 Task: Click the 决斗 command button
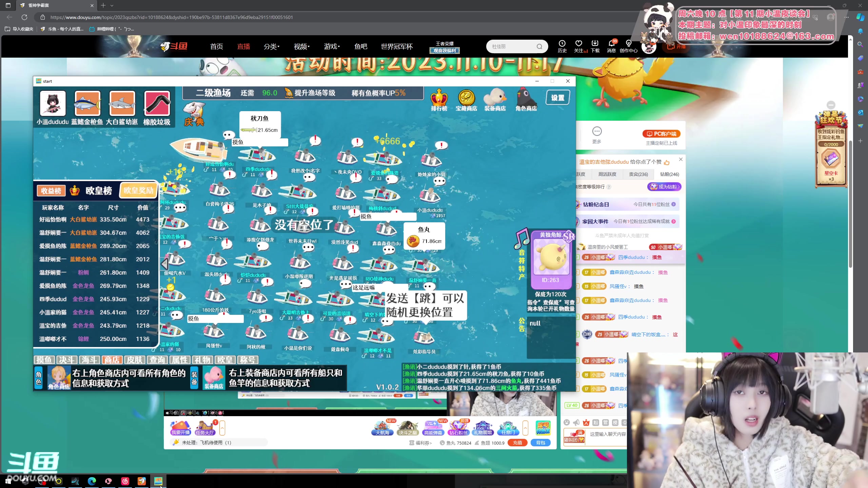(67, 360)
